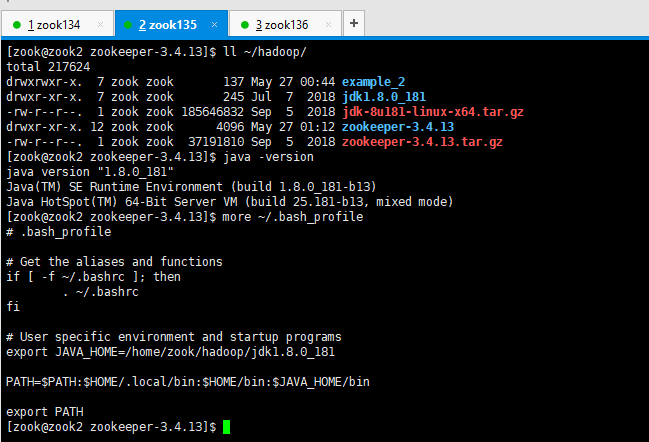Click the 'more ~/.bash_profile' command

pyautogui.click(x=293, y=217)
